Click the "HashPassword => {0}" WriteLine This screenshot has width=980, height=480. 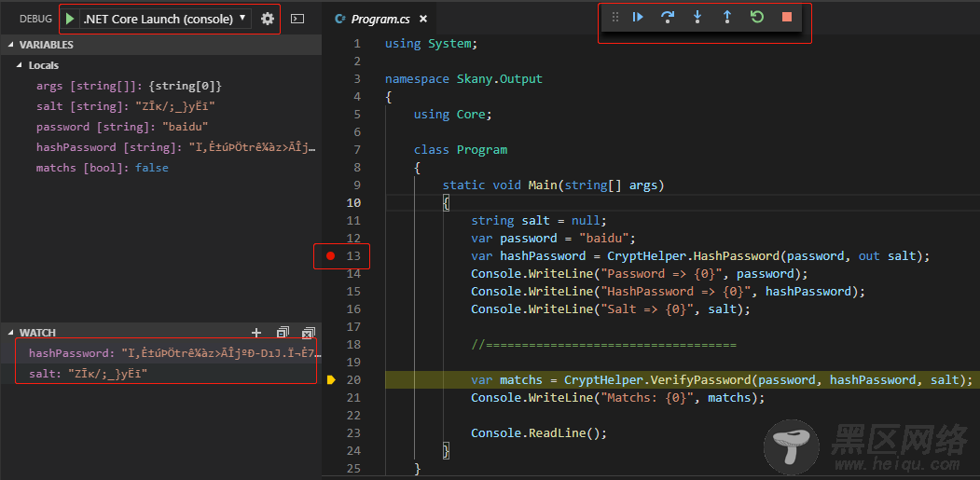(x=669, y=291)
